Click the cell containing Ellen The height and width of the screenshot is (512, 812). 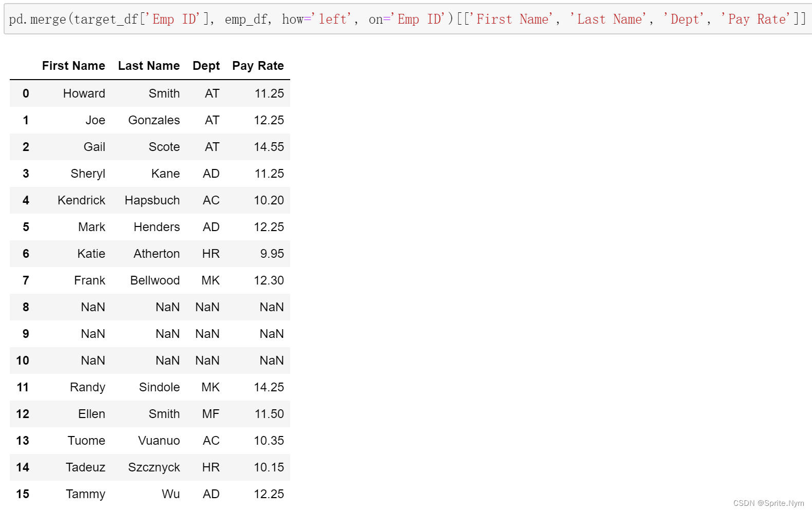(x=91, y=414)
